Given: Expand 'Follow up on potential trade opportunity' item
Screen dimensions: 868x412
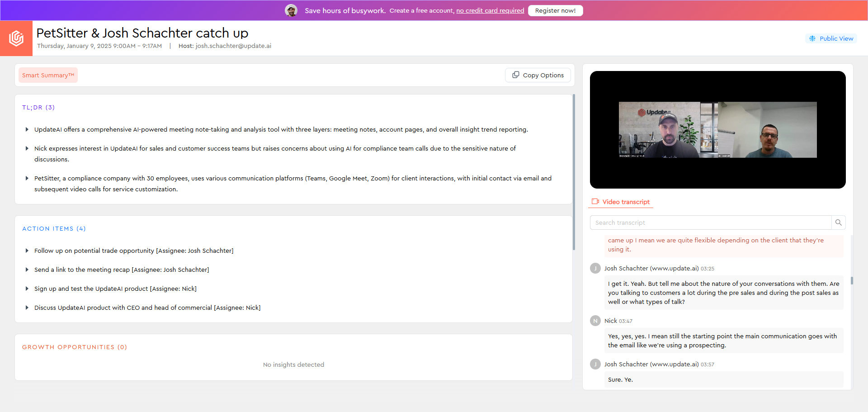Looking at the screenshot, I should [27, 251].
